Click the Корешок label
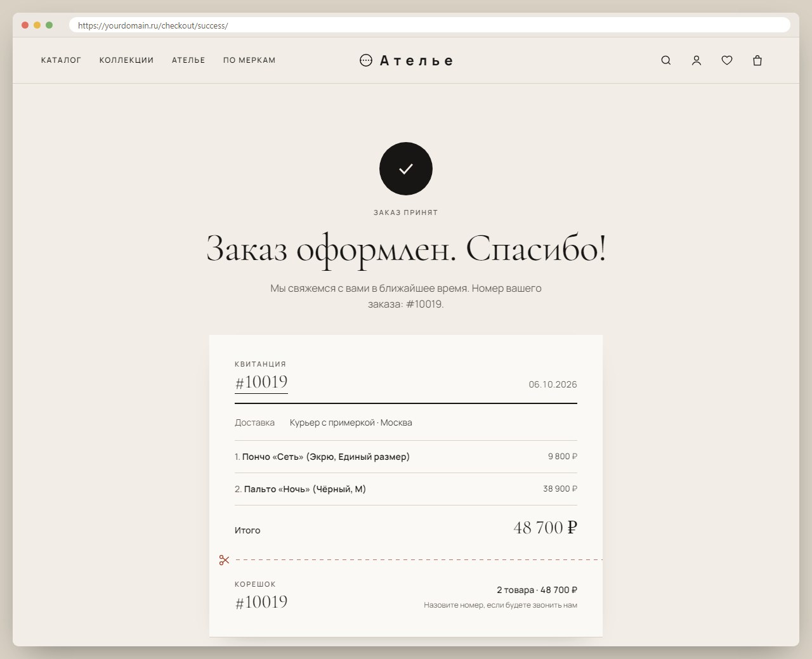Image resolution: width=812 pixels, height=659 pixels. click(x=255, y=584)
